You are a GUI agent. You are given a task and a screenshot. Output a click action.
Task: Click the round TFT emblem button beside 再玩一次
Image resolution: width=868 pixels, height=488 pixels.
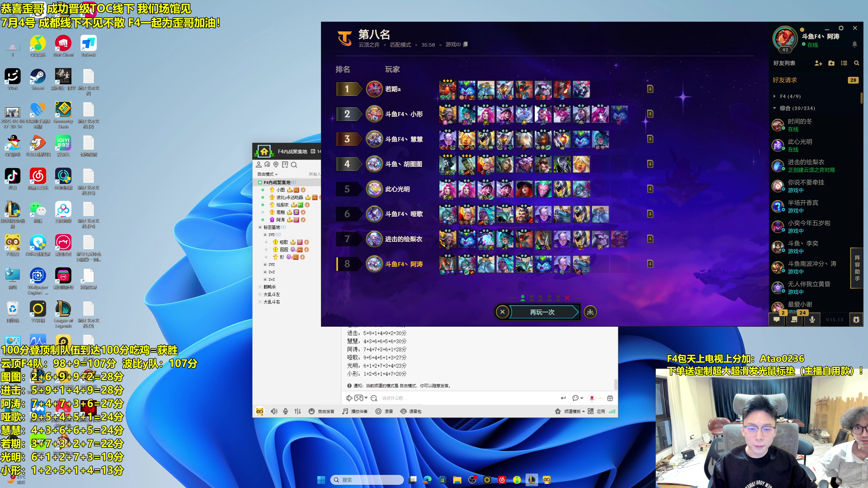pos(590,312)
